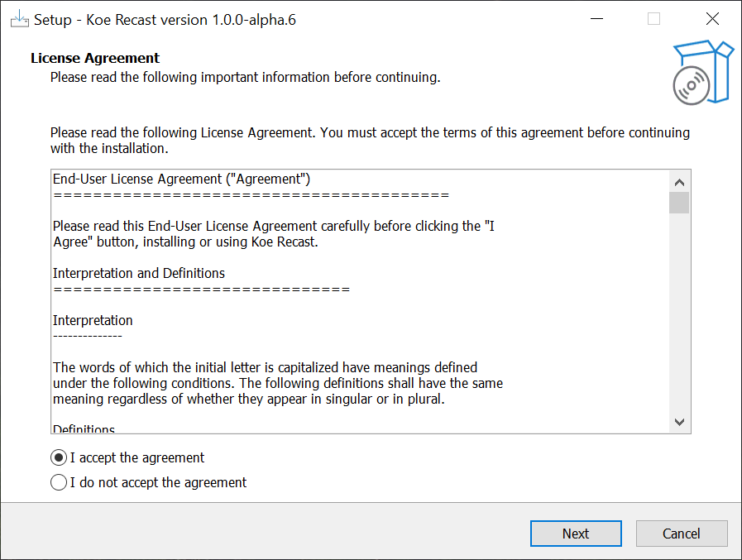Click the "End-User License Agreement" title line
This screenshot has height=560, width=742.
click(x=182, y=179)
